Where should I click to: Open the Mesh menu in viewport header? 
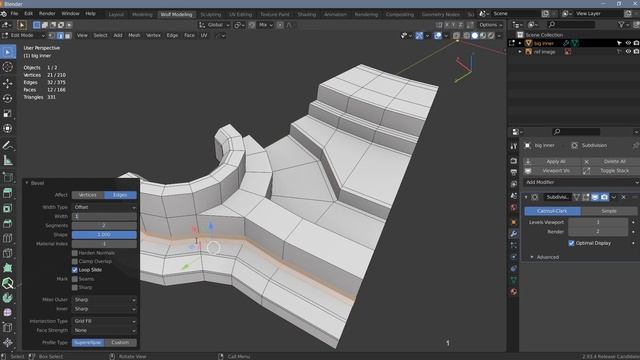click(x=134, y=36)
